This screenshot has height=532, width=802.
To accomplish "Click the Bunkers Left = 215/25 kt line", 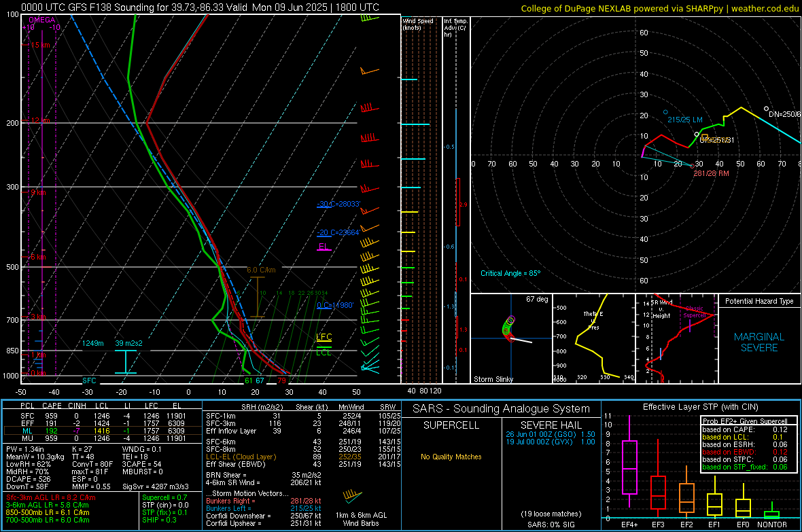I will (264, 508).
